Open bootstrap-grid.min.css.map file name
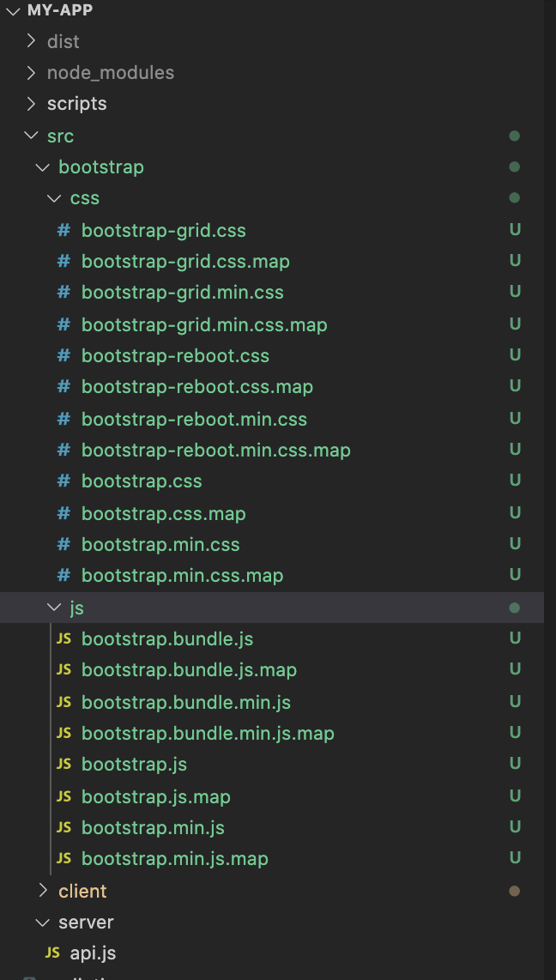This screenshot has height=980, width=556. 204,325
